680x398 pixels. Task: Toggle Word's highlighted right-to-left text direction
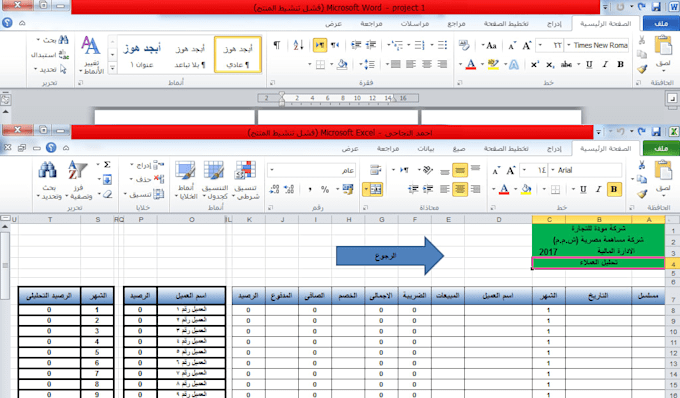320,45
